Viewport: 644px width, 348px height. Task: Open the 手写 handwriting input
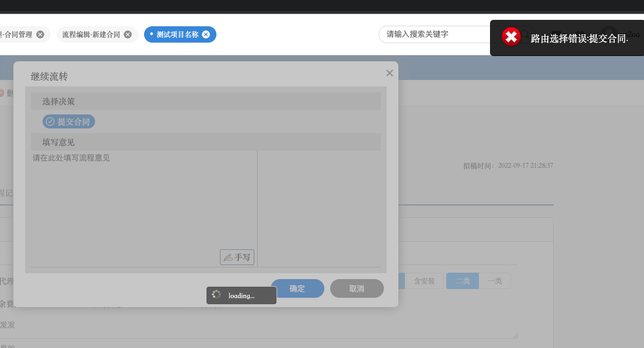237,257
